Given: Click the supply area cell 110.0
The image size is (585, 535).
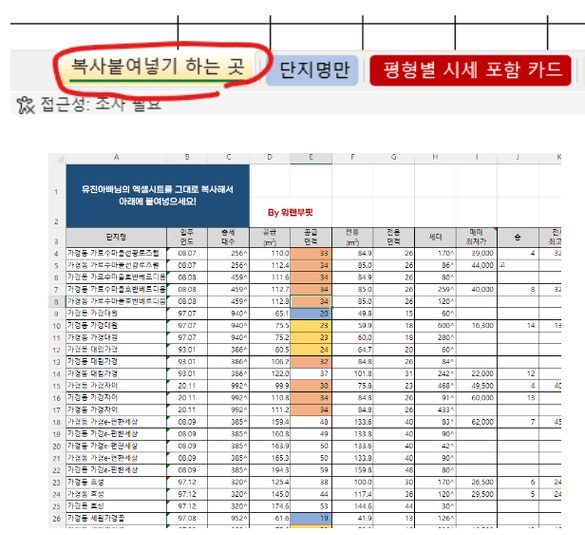Looking at the screenshot, I should coord(270,253).
